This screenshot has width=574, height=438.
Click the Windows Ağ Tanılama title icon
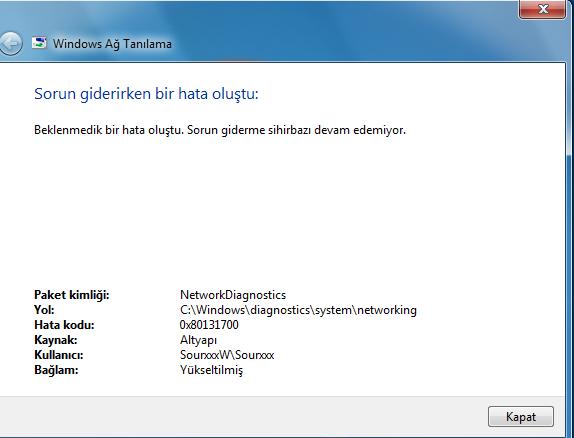[x=39, y=43]
